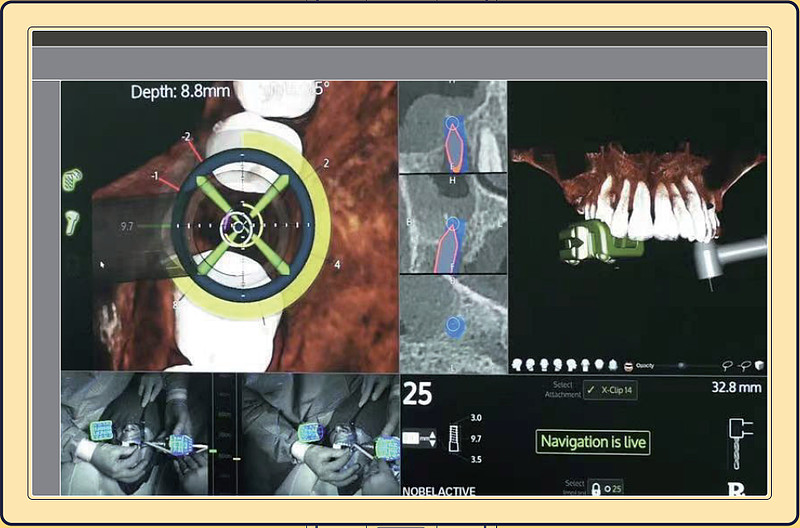Click the mm length stepper arrows
800x528 pixels.
pyautogui.click(x=433, y=438)
